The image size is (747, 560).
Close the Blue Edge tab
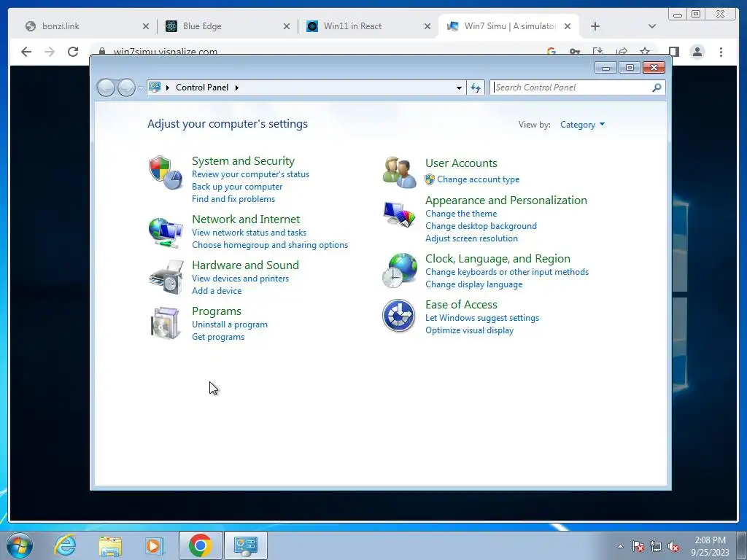tap(286, 26)
